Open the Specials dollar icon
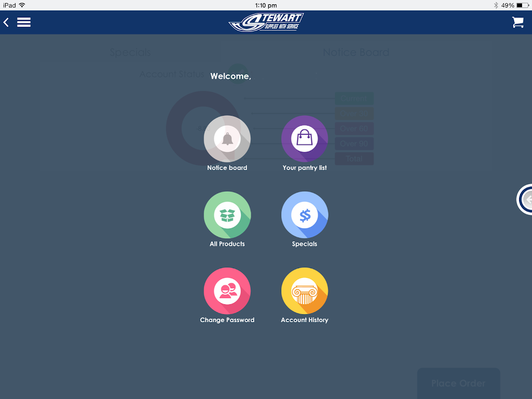532x399 pixels. pyautogui.click(x=304, y=215)
